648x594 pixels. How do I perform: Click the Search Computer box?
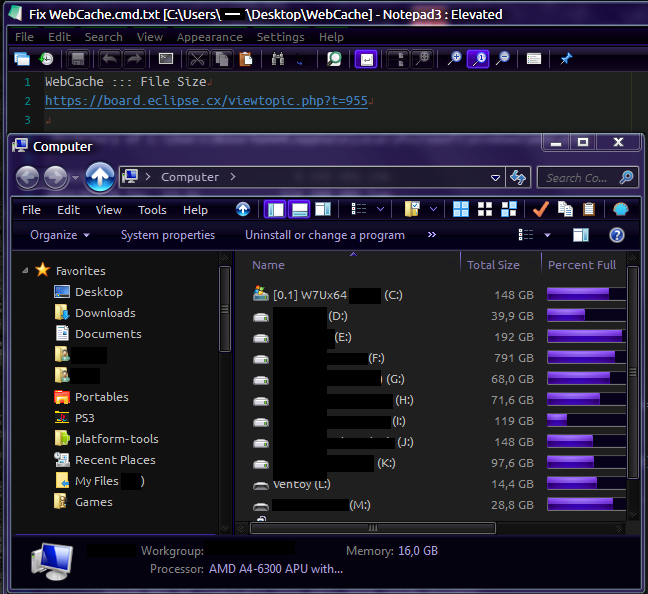click(x=588, y=178)
